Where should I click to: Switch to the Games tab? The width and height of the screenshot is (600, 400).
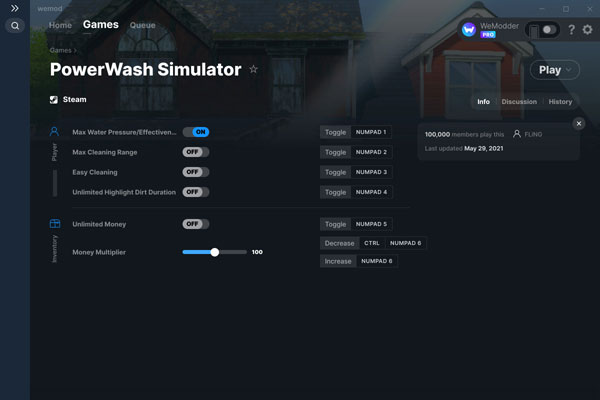[x=101, y=24]
